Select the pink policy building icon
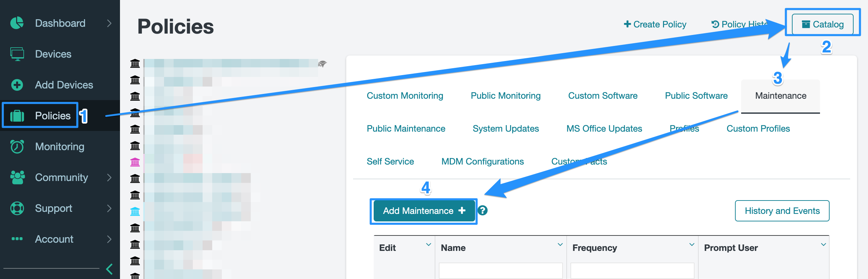 [x=135, y=162]
